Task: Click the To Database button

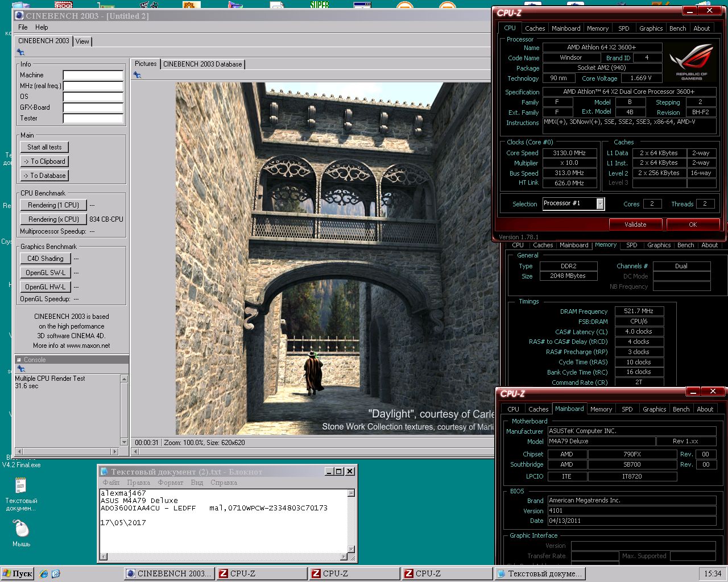Action: [44, 176]
